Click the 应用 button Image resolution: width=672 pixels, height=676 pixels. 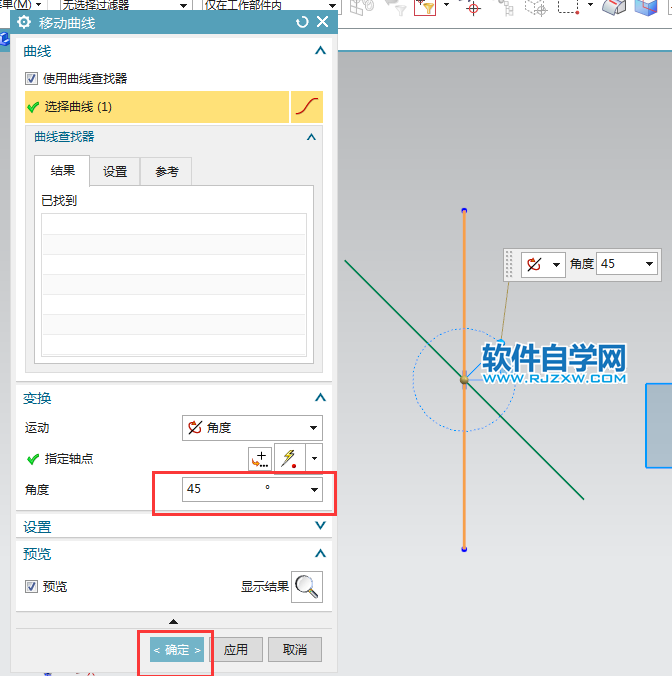point(236,650)
